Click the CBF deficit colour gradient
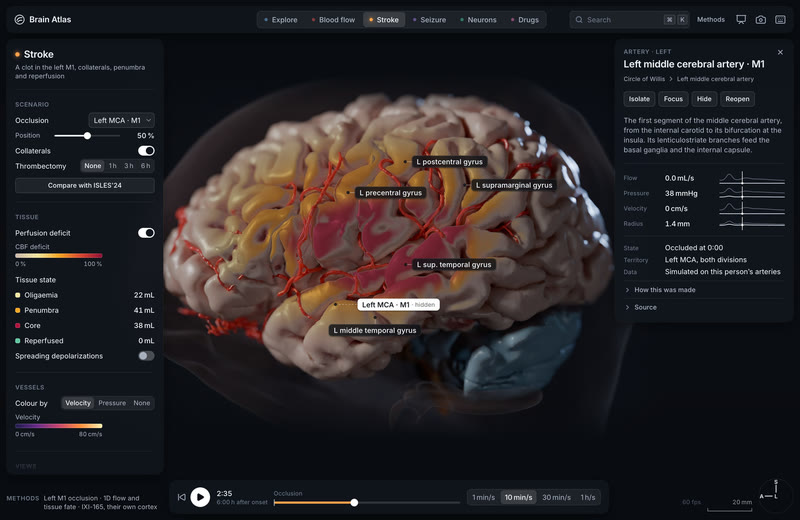The height and width of the screenshot is (520, 800). pos(59,256)
